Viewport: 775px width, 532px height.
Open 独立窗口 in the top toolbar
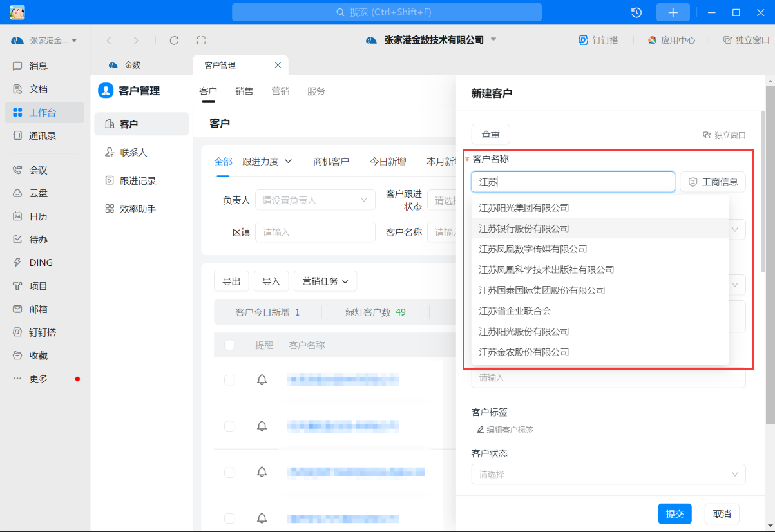pos(746,40)
